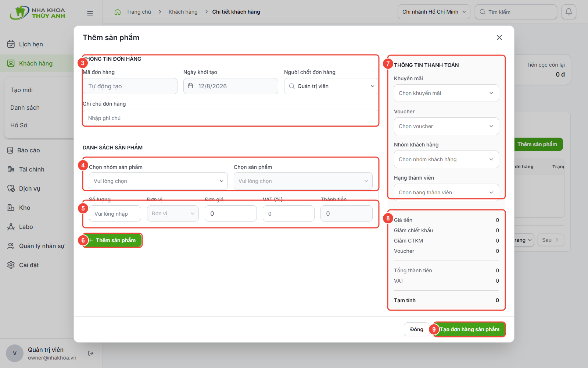Open the Chọn voucher dropdown
The image size is (588, 368).
(x=447, y=126)
